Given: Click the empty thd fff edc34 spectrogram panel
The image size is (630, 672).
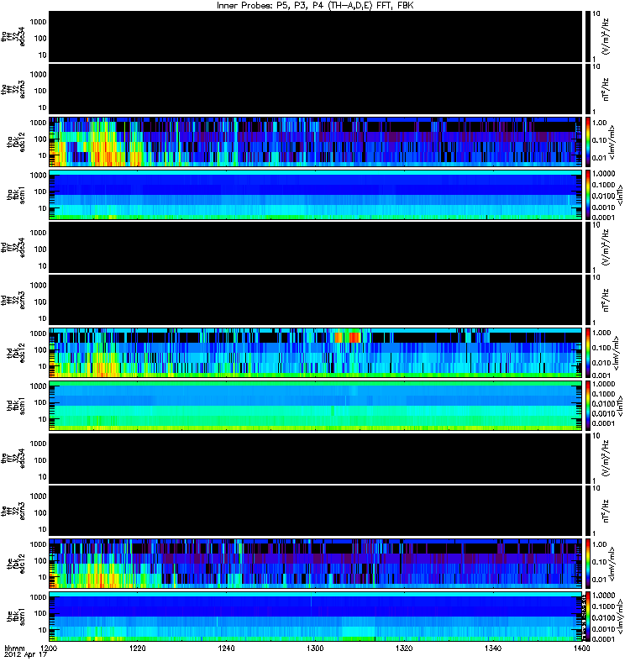Looking at the screenshot, I should click(316, 248).
